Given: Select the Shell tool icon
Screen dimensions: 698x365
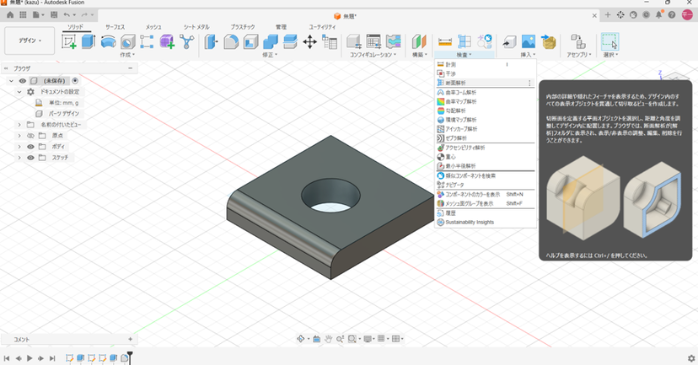Looking at the screenshot, I should (251, 42).
